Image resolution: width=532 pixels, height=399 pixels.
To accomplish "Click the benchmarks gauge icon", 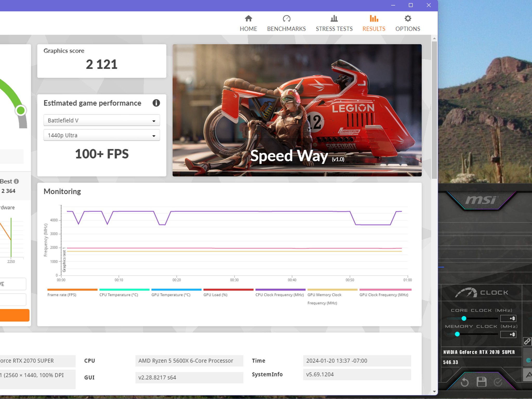I will (287, 18).
